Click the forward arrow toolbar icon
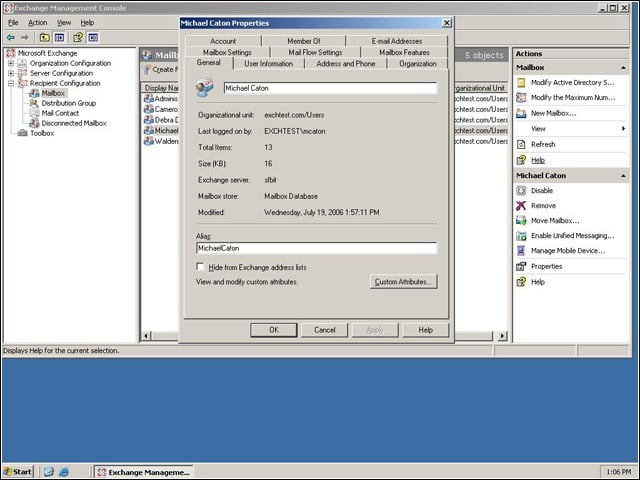Screen dimensions: 640x480 (x=25, y=38)
